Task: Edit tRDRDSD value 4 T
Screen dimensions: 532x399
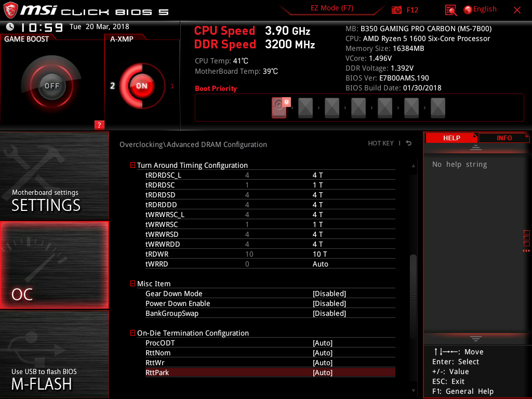Action: 317,195
